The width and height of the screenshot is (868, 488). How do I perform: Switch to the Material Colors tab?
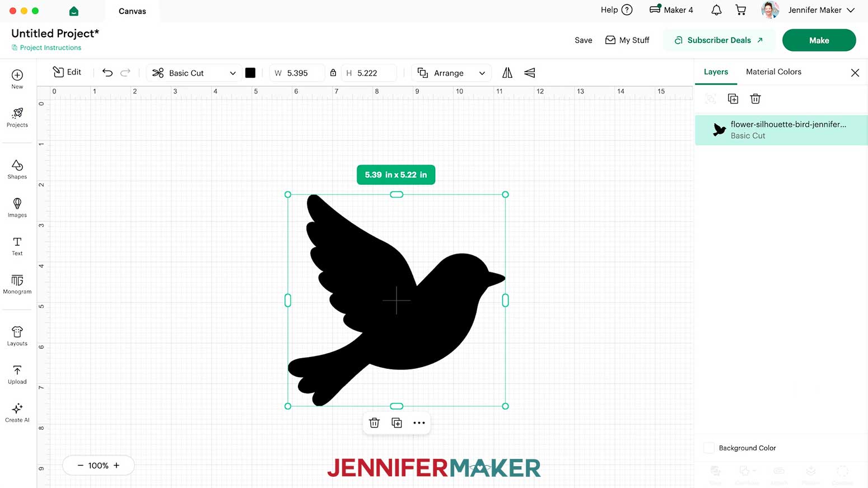coord(773,72)
